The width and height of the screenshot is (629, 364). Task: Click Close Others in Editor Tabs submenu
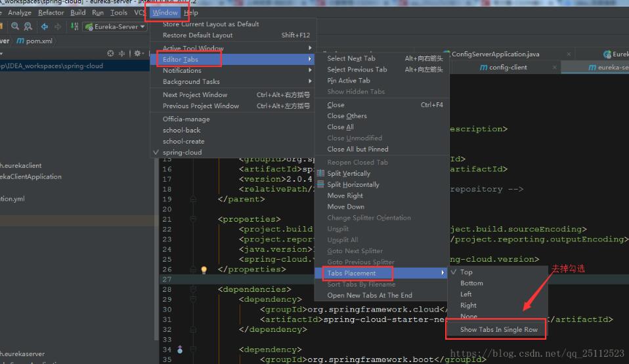click(347, 116)
